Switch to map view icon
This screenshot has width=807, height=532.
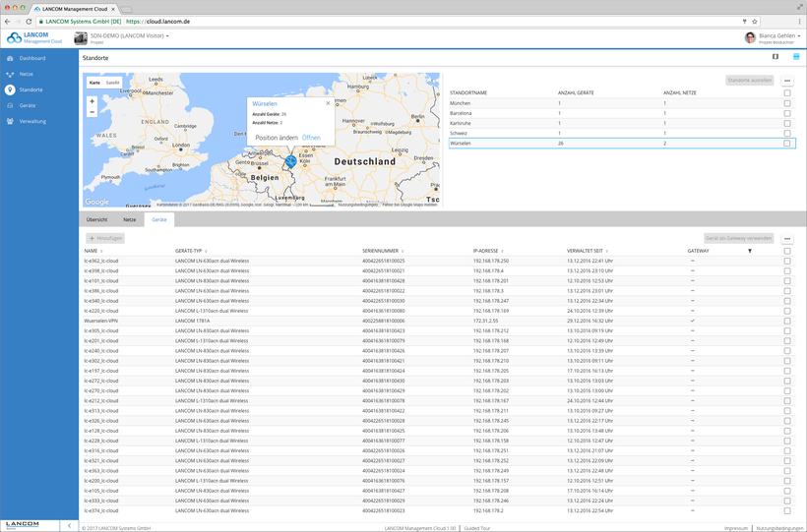pos(776,57)
